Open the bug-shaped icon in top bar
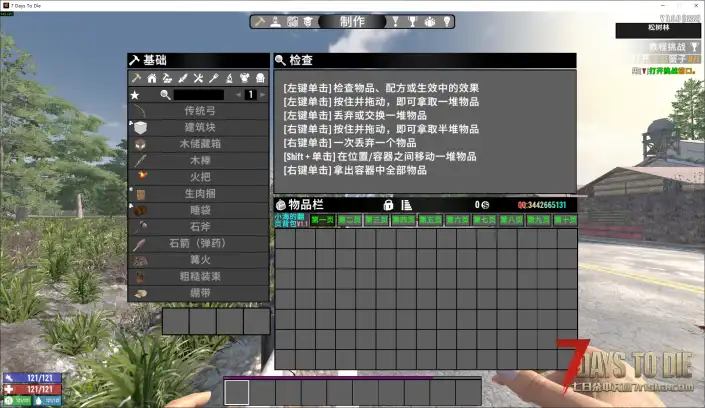The image size is (705, 408). click(x=430, y=22)
